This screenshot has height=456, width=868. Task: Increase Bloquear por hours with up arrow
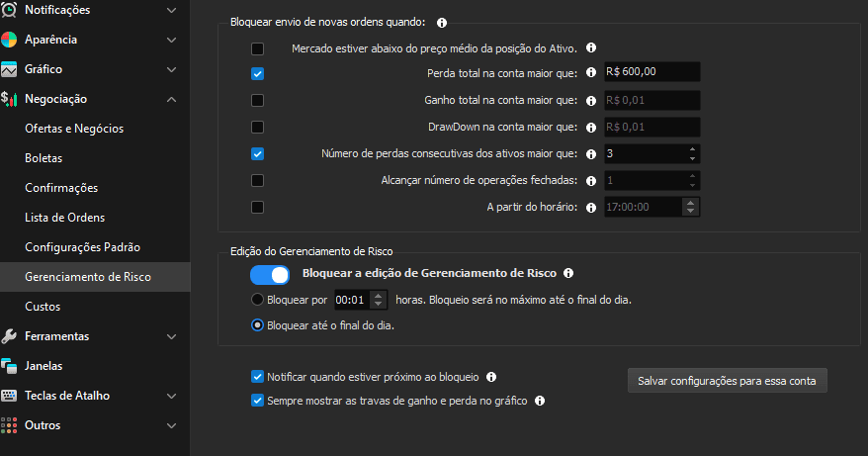tap(378, 296)
